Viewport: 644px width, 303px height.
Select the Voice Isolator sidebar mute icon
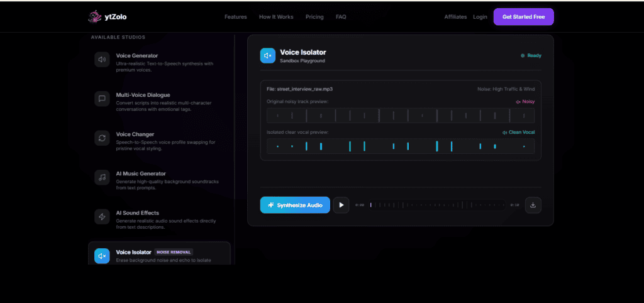(103, 256)
